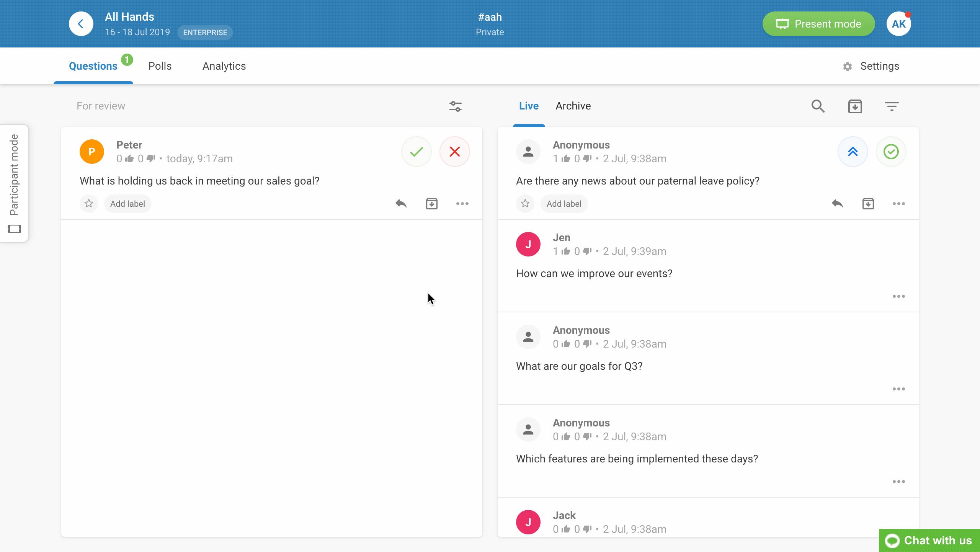This screenshot has width=980, height=552.
Task: Add label to Peter's question
Action: [127, 203]
